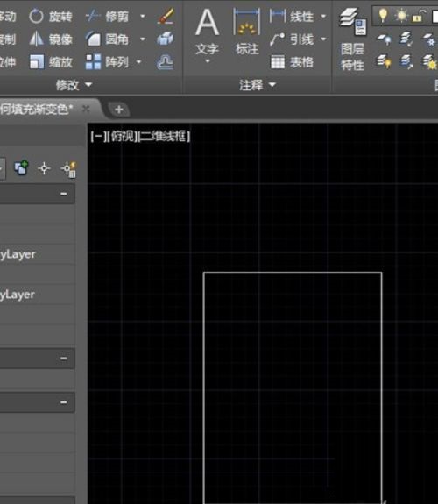Open the Text (文字) tool
This screenshot has height=504, width=438.
[x=208, y=35]
